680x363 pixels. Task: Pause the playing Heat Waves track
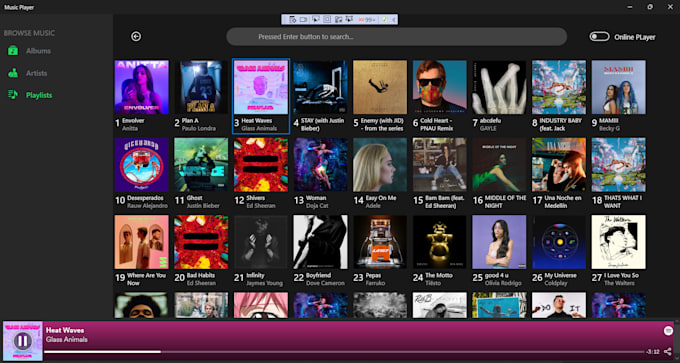[22, 341]
